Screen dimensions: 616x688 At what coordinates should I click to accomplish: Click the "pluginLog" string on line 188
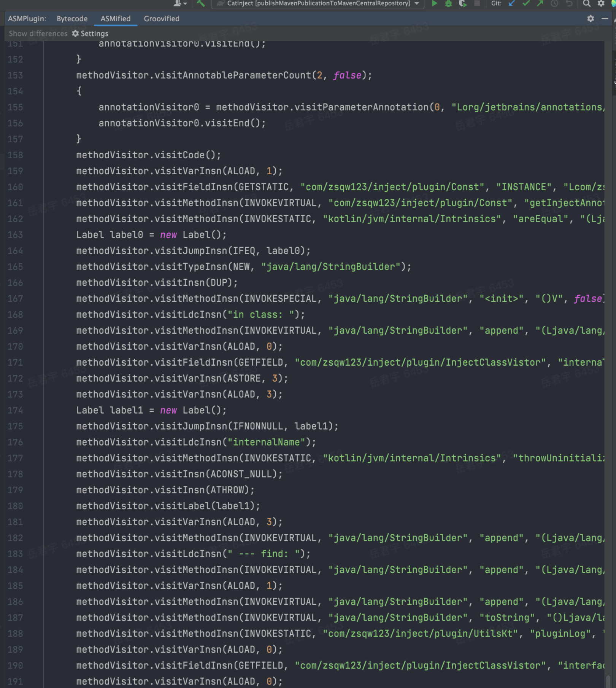[560, 634]
